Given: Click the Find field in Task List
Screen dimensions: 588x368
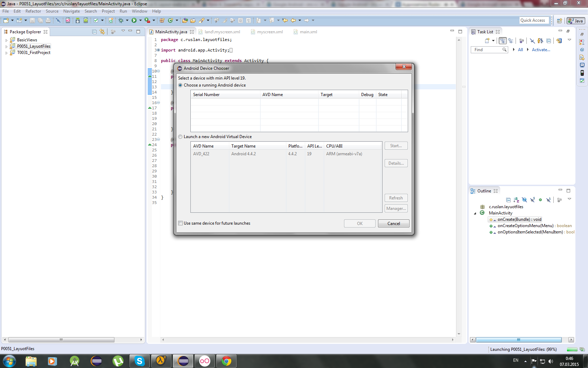Looking at the screenshot, I should tap(489, 50).
